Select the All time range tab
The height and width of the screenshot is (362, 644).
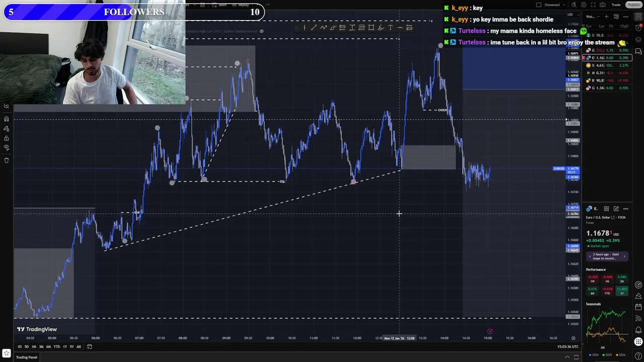(x=78, y=346)
